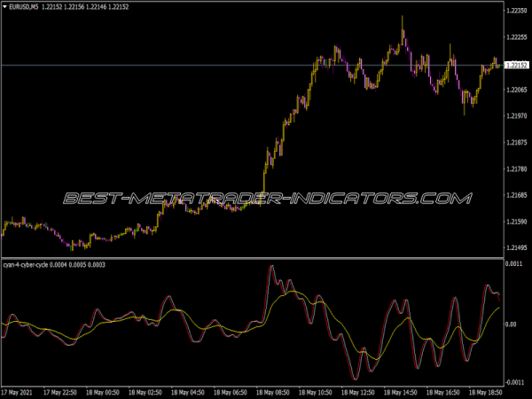Click the 0.00 indicator zero level label
The width and height of the screenshot is (532, 399).
(x=511, y=325)
